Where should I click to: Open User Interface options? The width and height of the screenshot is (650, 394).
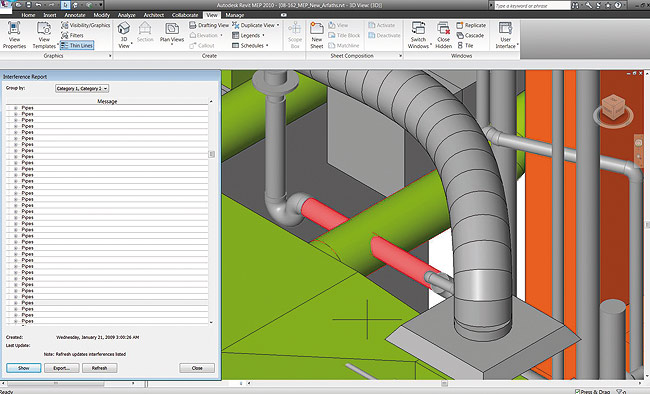pos(506,35)
